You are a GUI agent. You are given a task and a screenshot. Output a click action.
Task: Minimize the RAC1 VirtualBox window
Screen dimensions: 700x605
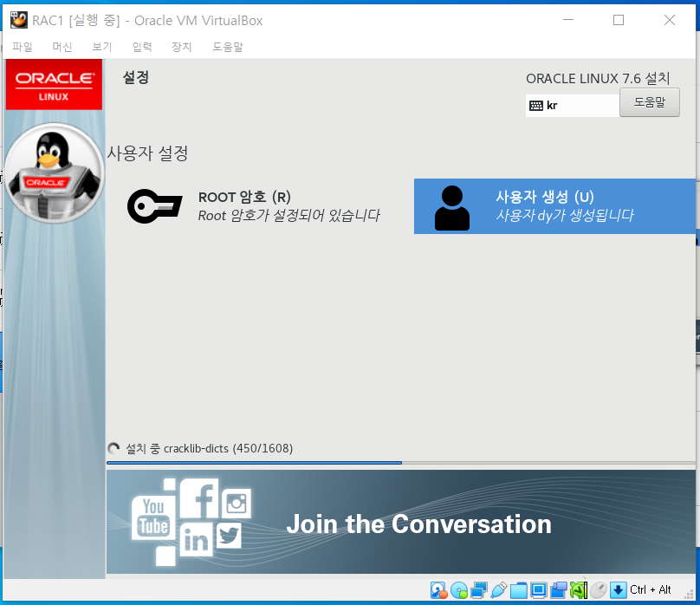[568, 20]
